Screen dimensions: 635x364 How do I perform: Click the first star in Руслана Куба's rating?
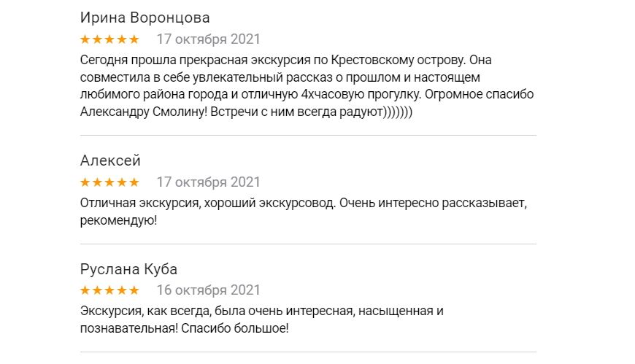(x=85, y=290)
